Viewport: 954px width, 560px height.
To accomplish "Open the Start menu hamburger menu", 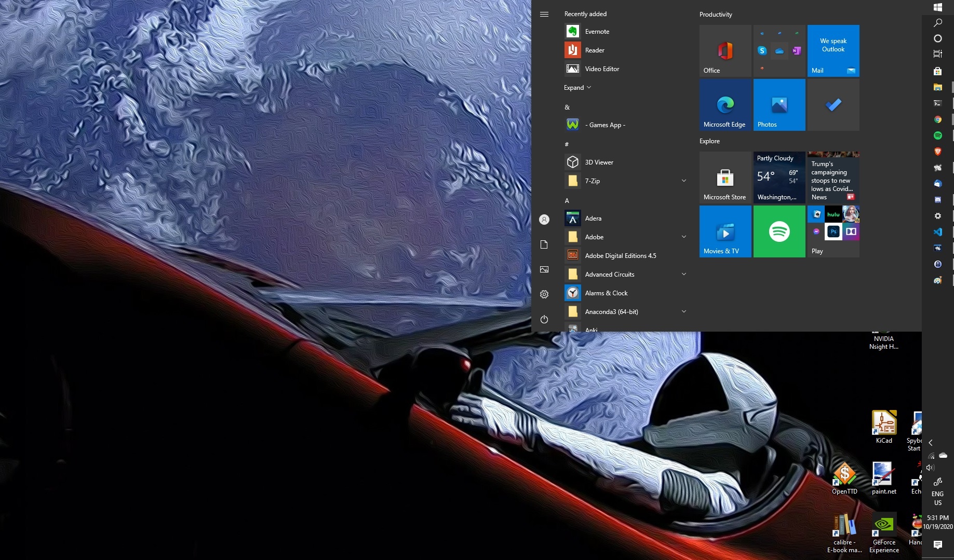I will click(x=544, y=15).
